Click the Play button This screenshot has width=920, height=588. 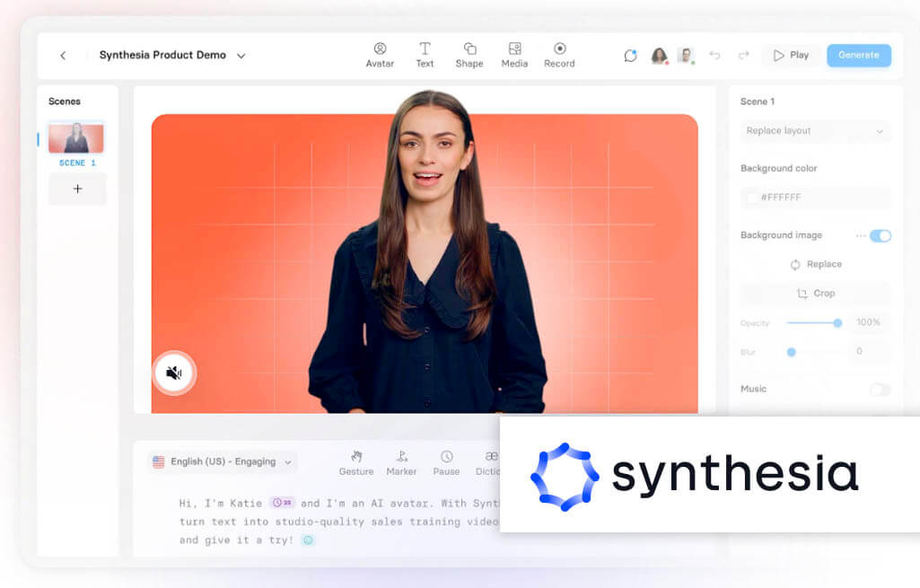tap(790, 56)
